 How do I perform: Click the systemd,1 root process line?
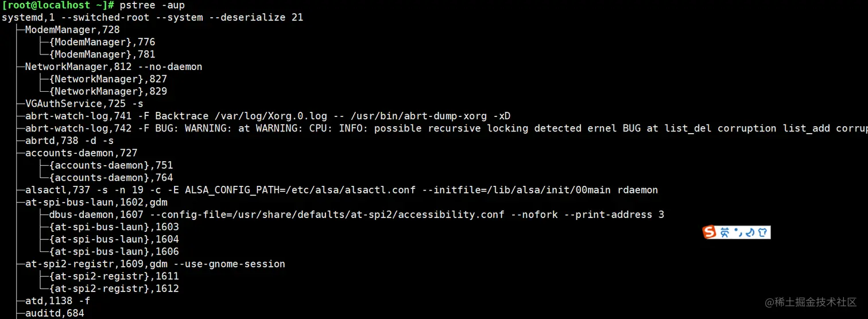(153, 18)
